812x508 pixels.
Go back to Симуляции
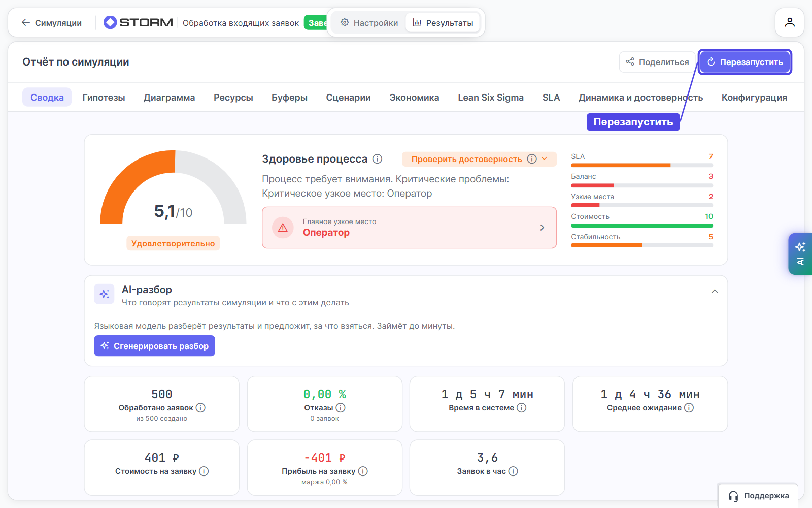51,23
